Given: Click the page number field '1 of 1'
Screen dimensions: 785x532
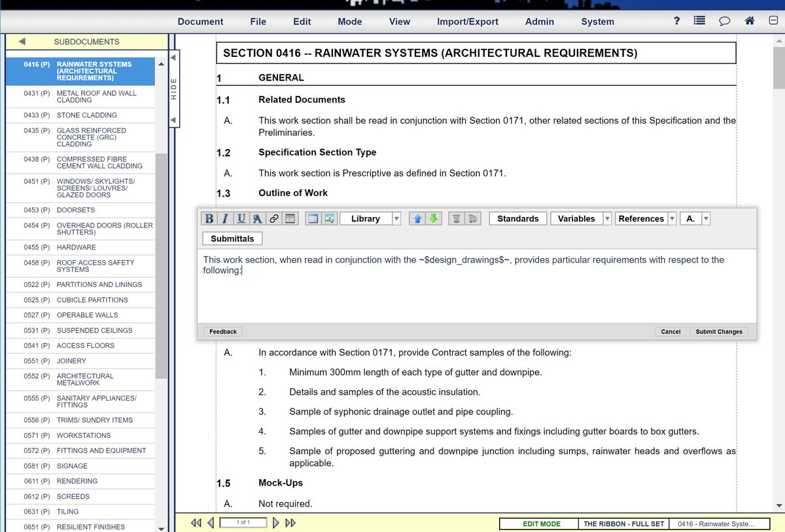Looking at the screenshot, I should (x=243, y=523).
